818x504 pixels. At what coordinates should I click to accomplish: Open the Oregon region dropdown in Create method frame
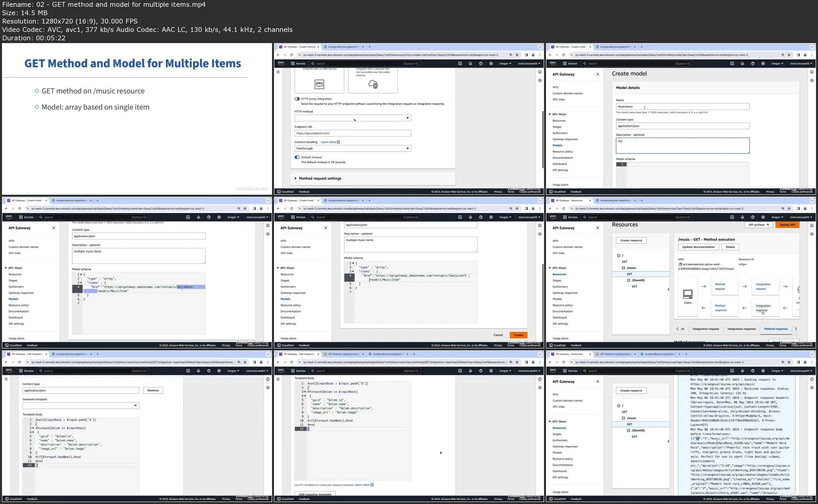[505, 63]
